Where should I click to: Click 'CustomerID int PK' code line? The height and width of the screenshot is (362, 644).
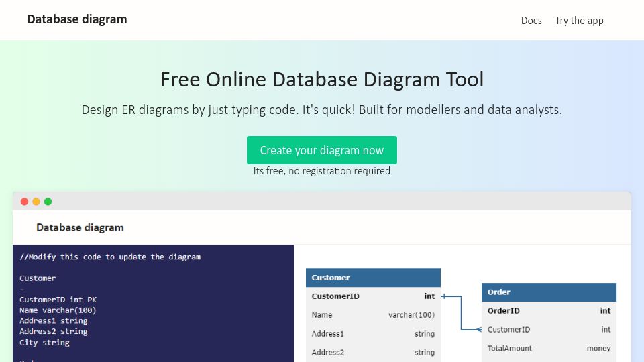coord(58,300)
